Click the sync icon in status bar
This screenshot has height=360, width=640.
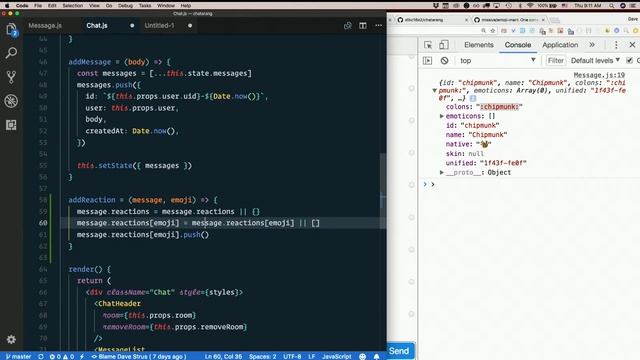click(41, 356)
